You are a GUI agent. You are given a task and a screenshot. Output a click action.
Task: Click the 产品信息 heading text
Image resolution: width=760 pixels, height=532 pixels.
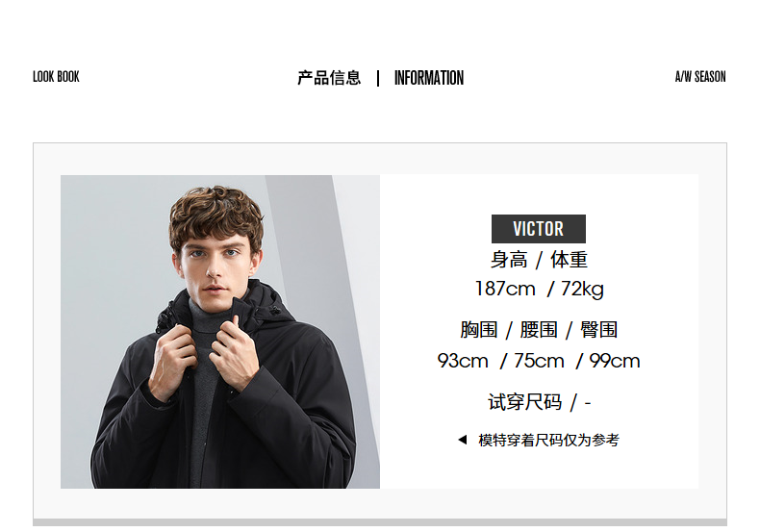tap(329, 78)
